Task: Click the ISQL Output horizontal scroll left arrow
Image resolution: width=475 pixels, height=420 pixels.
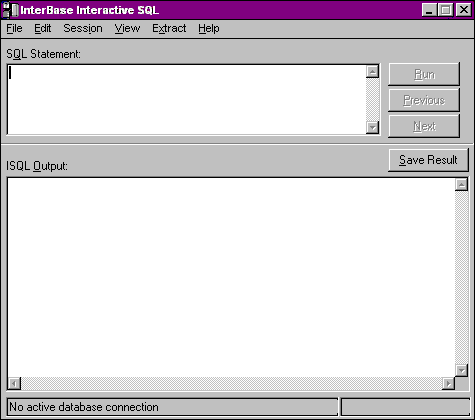Action: [14, 384]
